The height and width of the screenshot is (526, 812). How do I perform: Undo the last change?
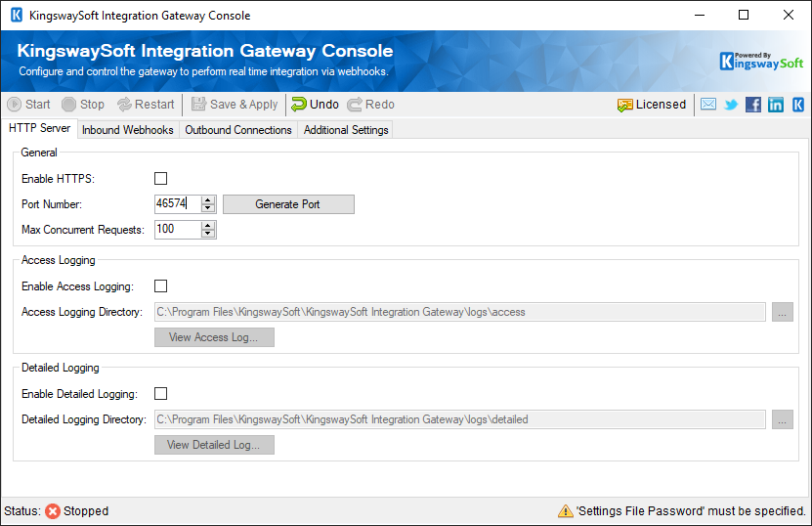click(299, 105)
